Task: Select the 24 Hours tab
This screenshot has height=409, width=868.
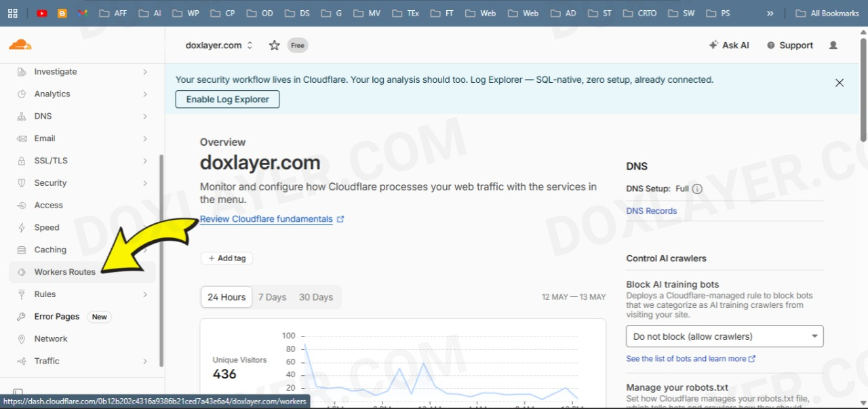Action: coord(226,297)
